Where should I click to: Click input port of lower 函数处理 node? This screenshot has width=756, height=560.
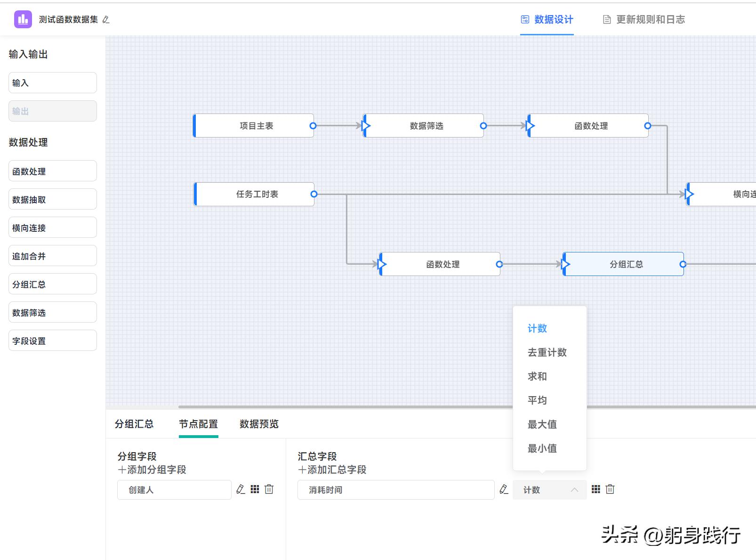382,264
